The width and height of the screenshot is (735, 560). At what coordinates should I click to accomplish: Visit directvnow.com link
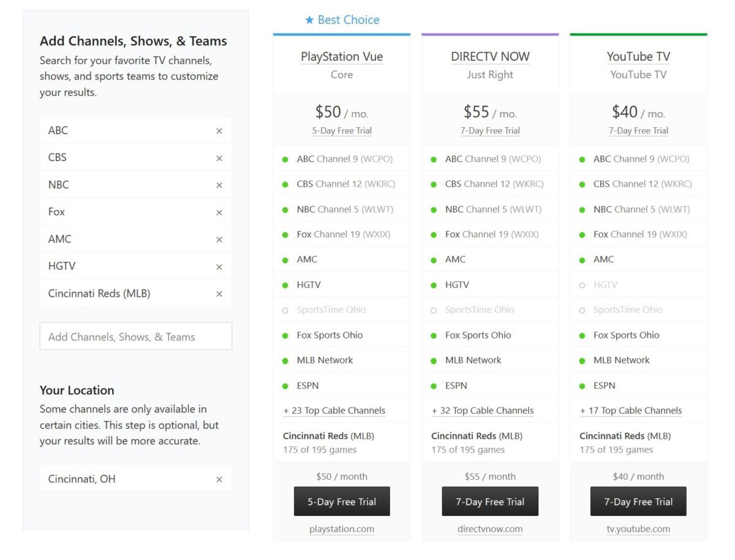point(490,529)
